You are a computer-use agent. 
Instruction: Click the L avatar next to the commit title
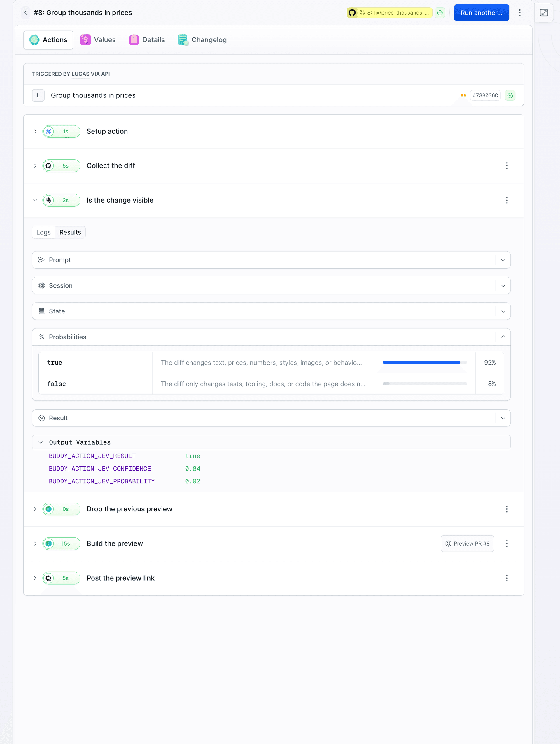point(38,95)
